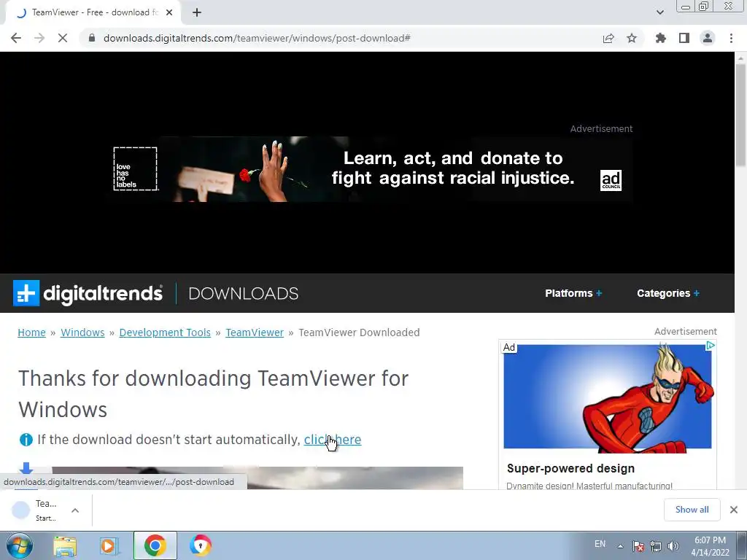This screenshot has width=747, height=560.
Task: Open the Super-powered design ad title
Action: coord(570,468)
